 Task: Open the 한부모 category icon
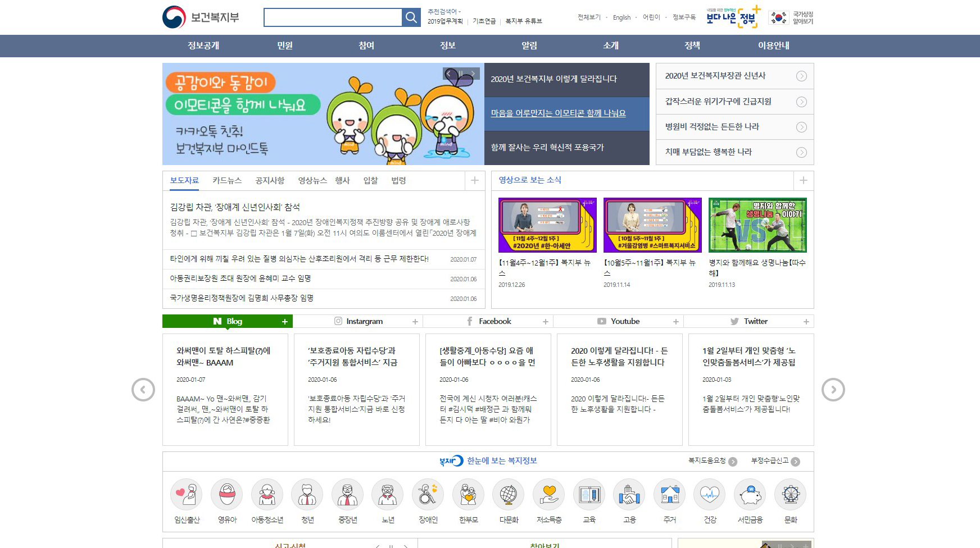click(469, 495)
